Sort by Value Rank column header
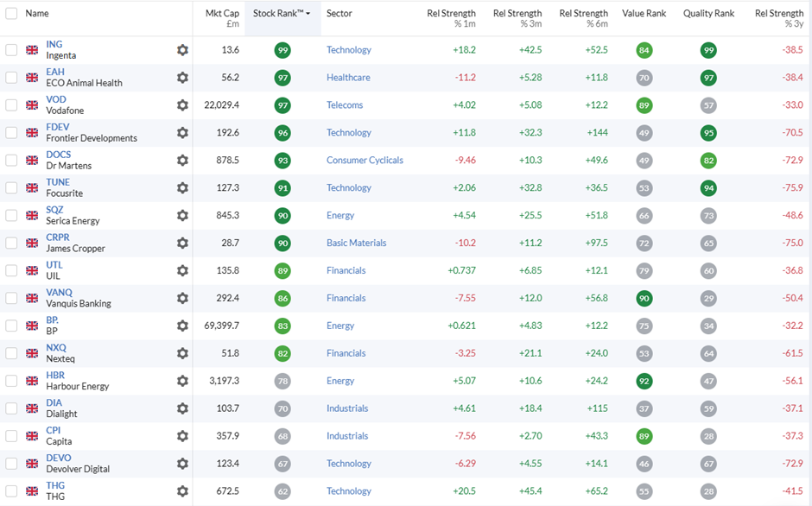The image size is (812, 506). (x=644, y=14)
